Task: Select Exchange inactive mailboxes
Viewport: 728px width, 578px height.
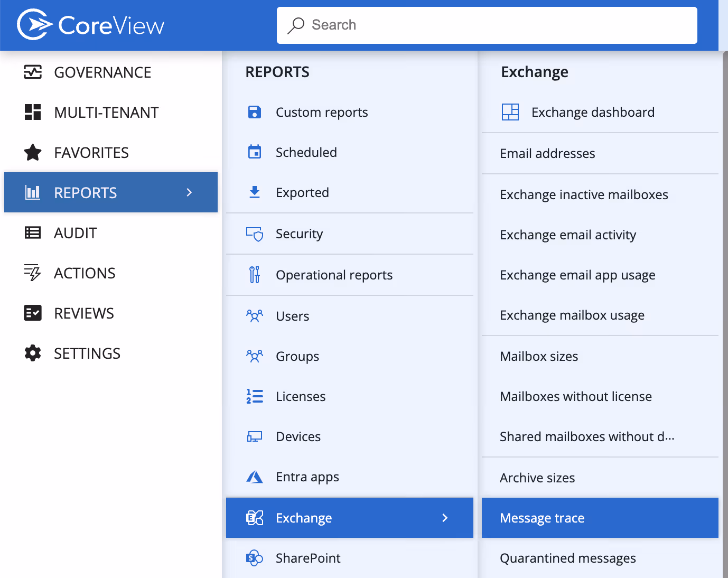Action: coord(584,194)
